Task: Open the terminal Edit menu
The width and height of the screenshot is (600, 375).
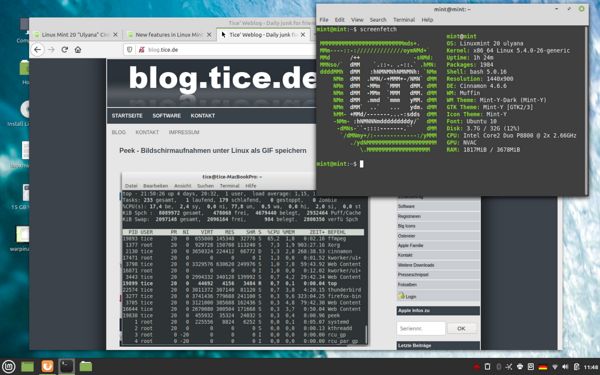Action: pyautogui.click(x=340, y=20)
